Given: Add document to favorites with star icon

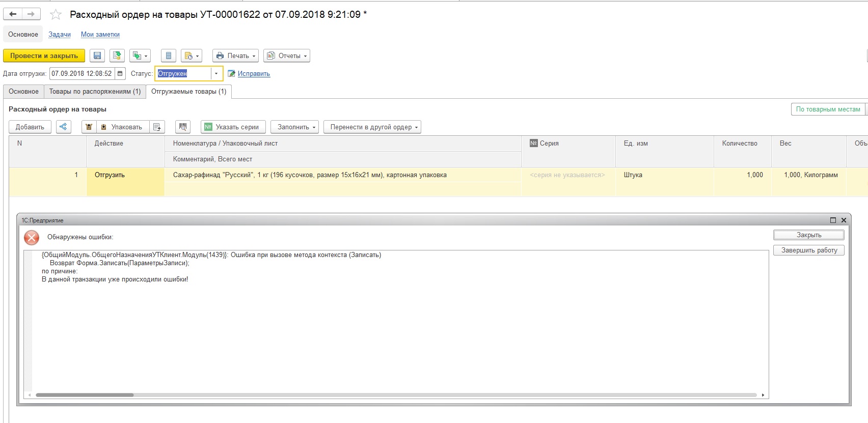Looking at the screenshot, I should click(56, 15).
